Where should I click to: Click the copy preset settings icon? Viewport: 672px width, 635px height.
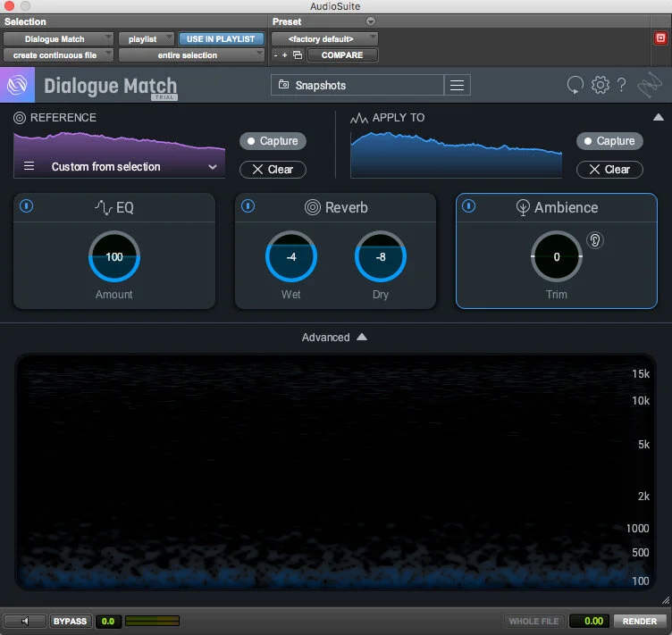coord(298,55)
